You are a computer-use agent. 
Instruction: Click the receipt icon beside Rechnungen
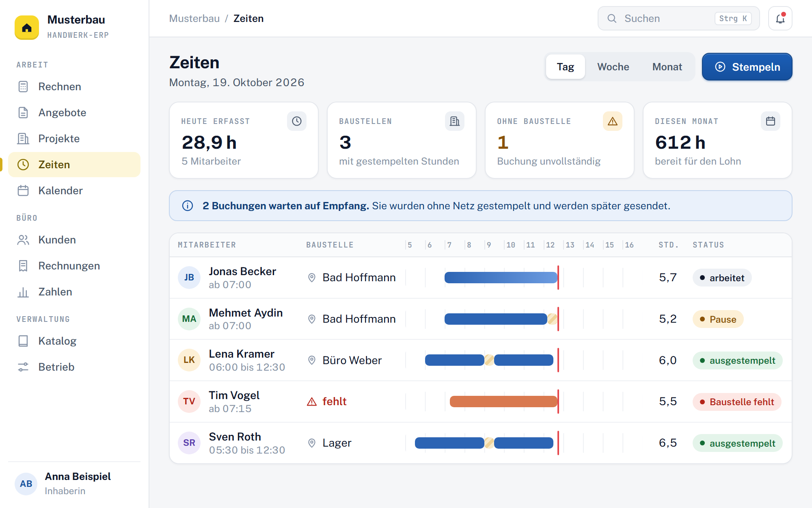[23, 266]
